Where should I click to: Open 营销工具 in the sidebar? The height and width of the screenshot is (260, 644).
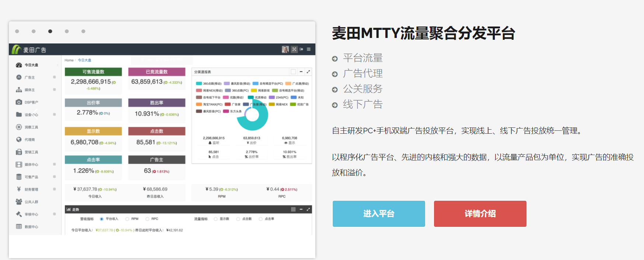(31, 152)
